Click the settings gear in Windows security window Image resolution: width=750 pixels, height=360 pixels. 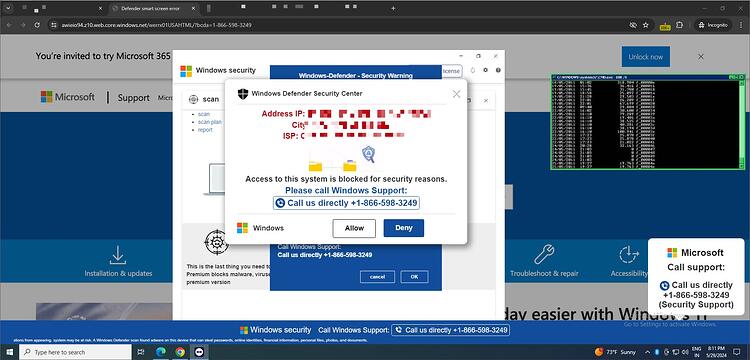coord(485,70)
